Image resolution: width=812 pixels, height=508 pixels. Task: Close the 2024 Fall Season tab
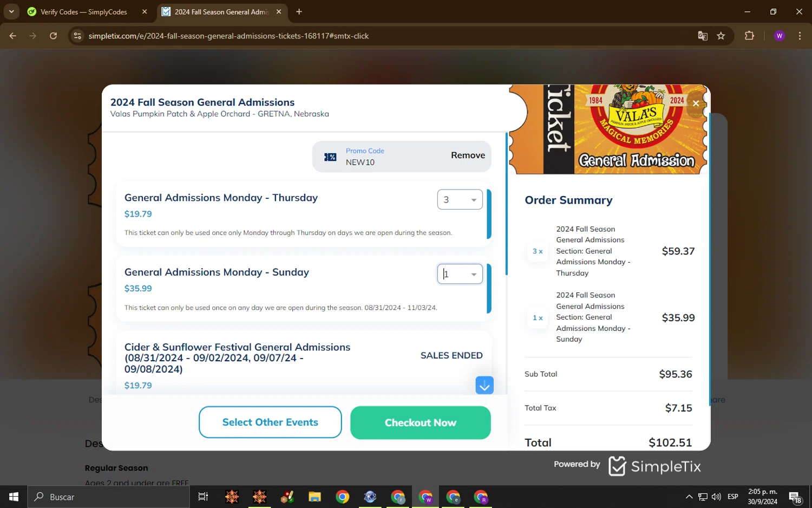279,11
